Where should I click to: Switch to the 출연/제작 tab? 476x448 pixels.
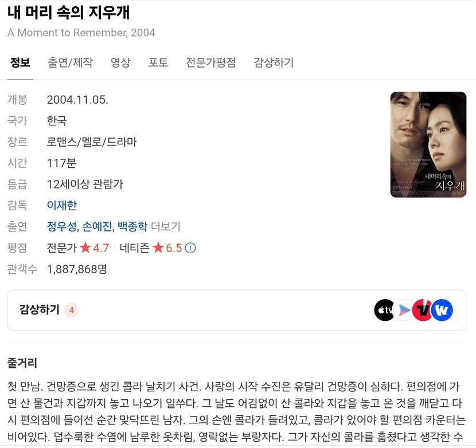[x=70, y=62]
